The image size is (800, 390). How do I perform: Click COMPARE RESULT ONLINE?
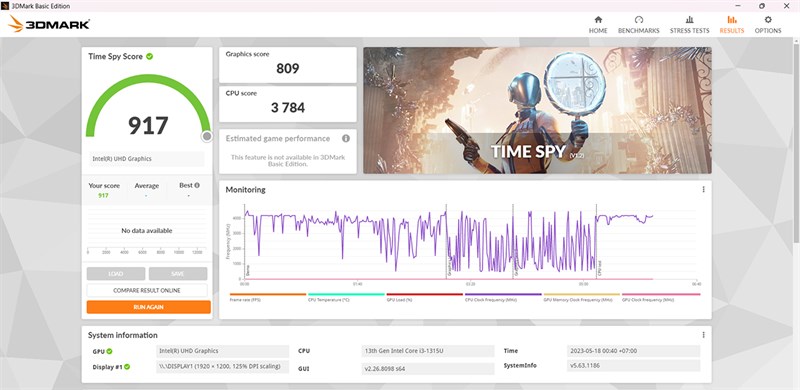click(147, 290)
